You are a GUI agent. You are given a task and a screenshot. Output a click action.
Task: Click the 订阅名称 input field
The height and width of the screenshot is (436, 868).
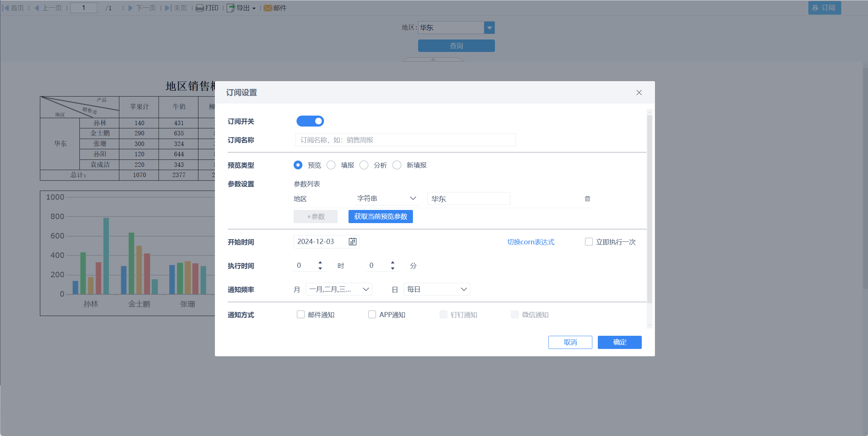click(x=405, y=140)
